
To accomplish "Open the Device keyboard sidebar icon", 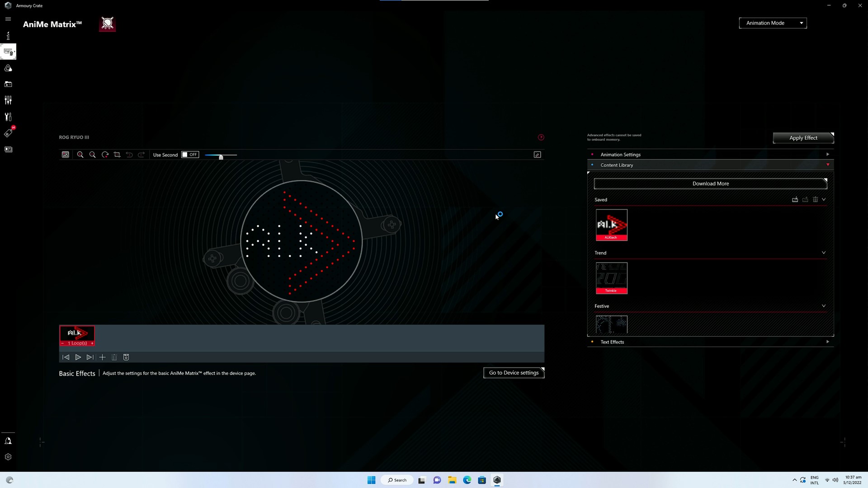I will pos(8,52).
